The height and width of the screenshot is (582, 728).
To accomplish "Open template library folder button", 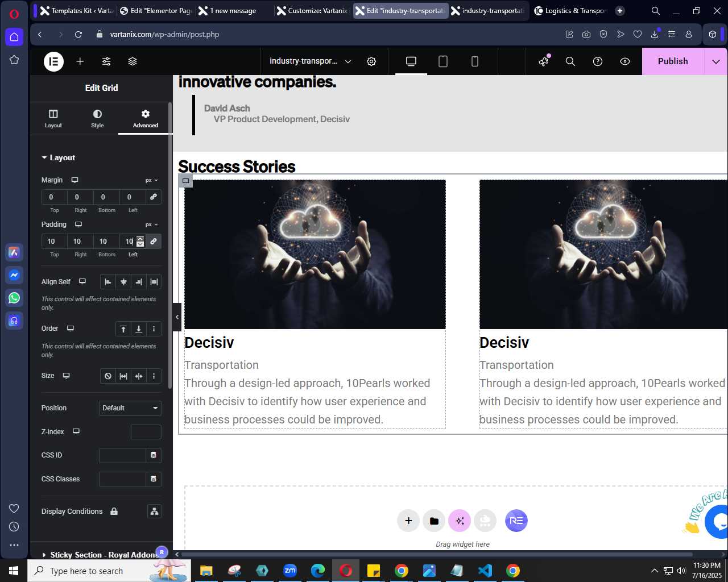I will click(x=434, y=521).
